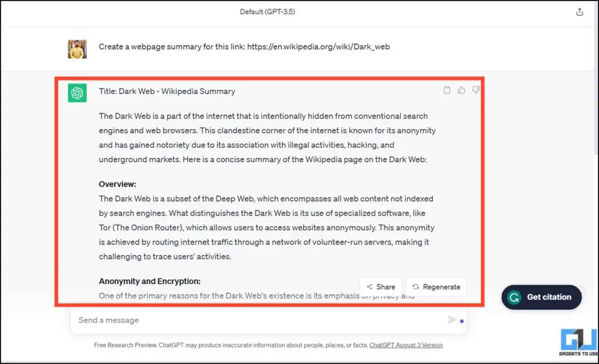The width and height of the screenshot is (599, 364).
Task: Click the share arrow icon inside Share
Action: click(369, 287)
